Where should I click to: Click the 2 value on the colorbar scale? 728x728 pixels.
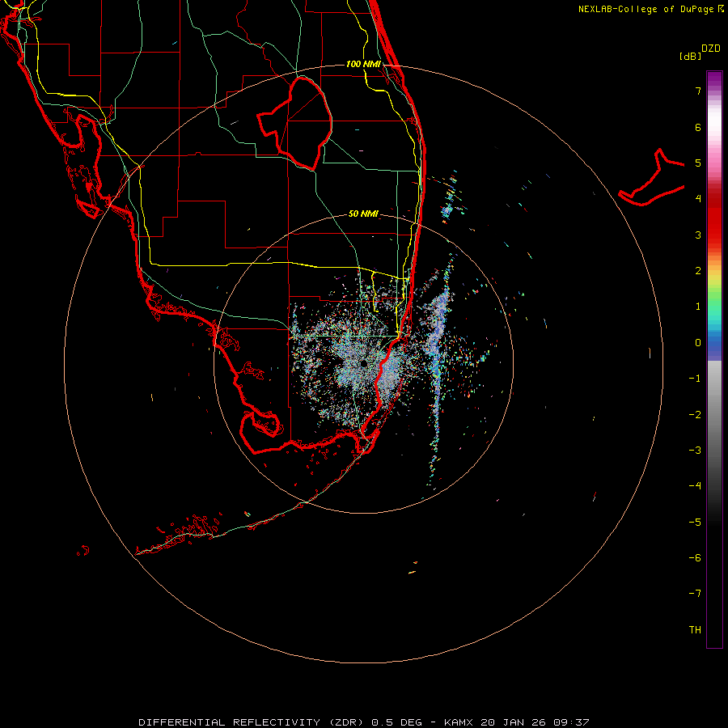click(698, 271)
